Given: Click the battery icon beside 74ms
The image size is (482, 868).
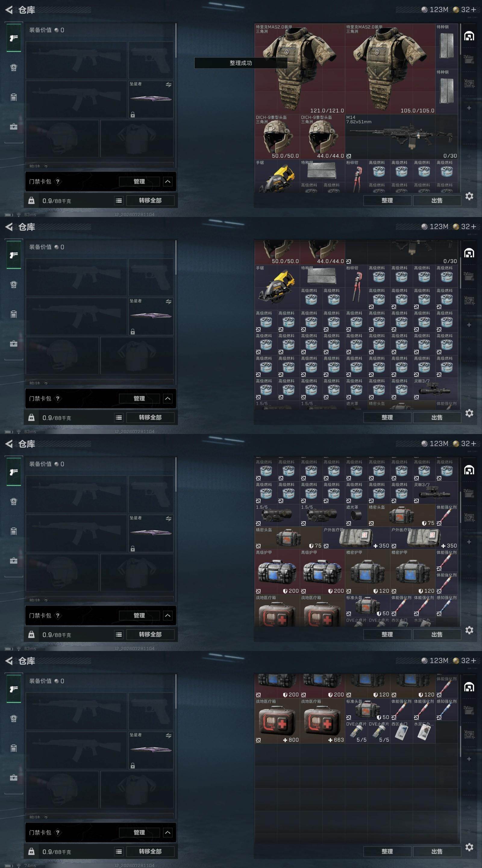Looking at the screenshot, I should (x=9, y=866).
